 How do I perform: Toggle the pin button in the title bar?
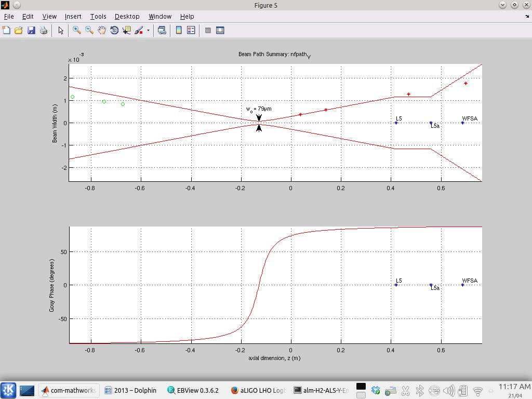[17, 5]
